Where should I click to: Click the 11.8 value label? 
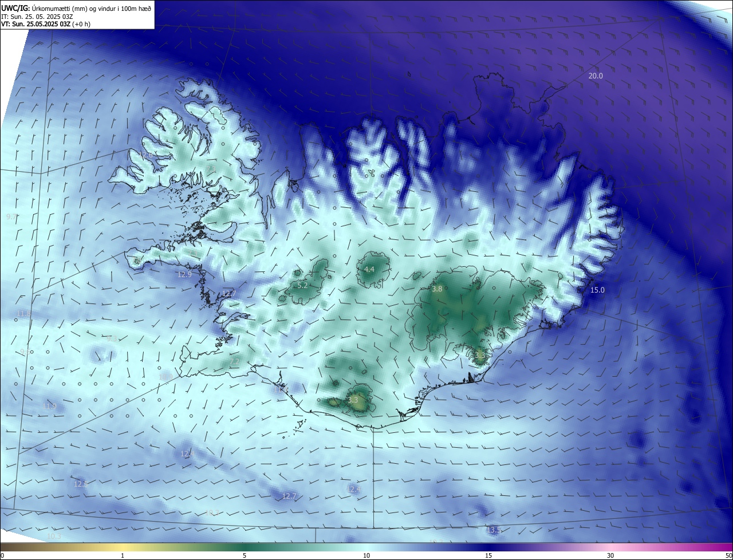24,313
